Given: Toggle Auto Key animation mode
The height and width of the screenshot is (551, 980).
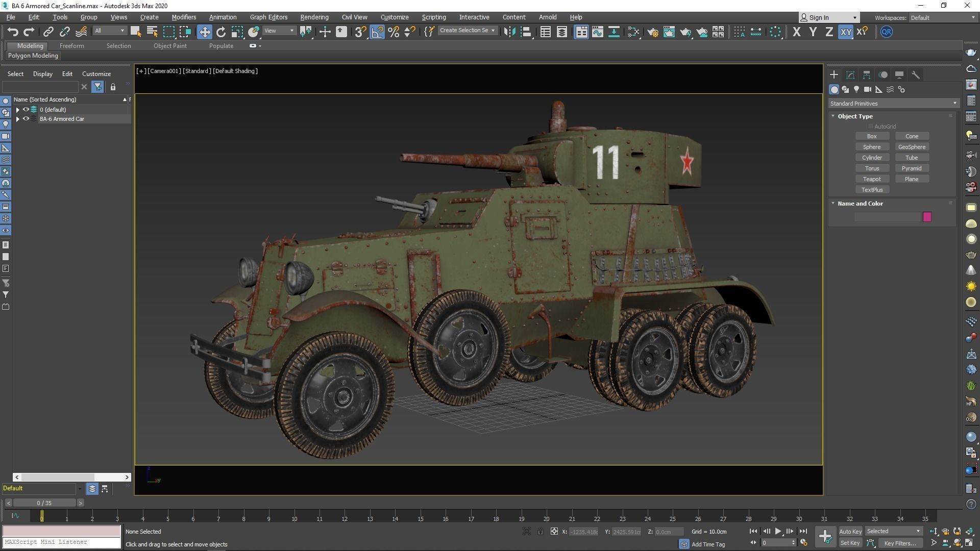Looking at the screenshot, I should coord(850,531).
